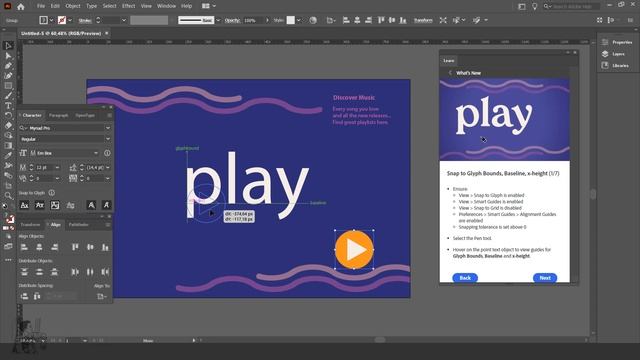
Task: Open the stroke weight dropdown
Action: pos(124,20)
